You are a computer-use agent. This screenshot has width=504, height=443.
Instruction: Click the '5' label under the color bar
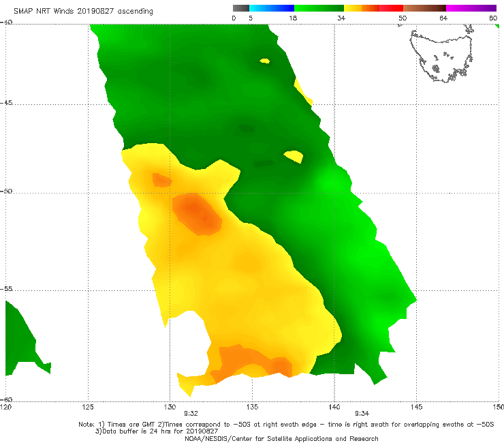pyautogui.click(x=251, y=18)
